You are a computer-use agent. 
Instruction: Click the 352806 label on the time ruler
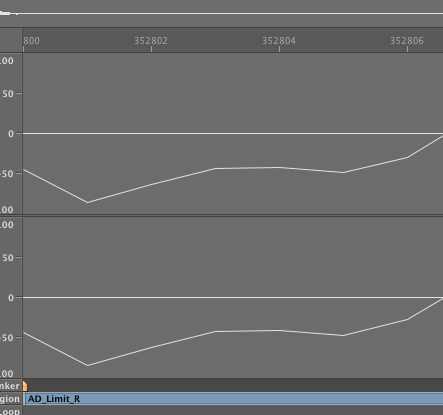tap(407, 41)
